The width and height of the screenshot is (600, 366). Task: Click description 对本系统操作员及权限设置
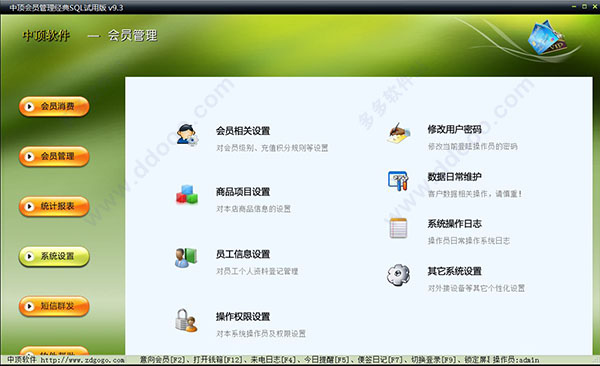261,334
